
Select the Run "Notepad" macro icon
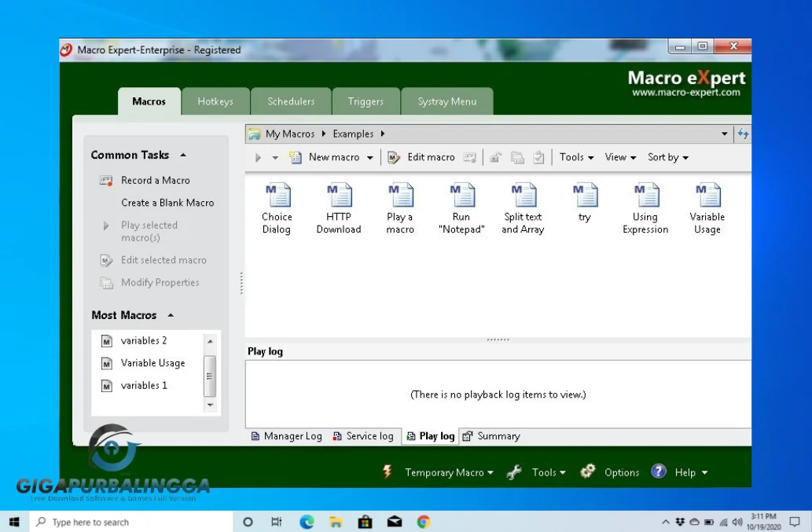(x=461, y=208)
